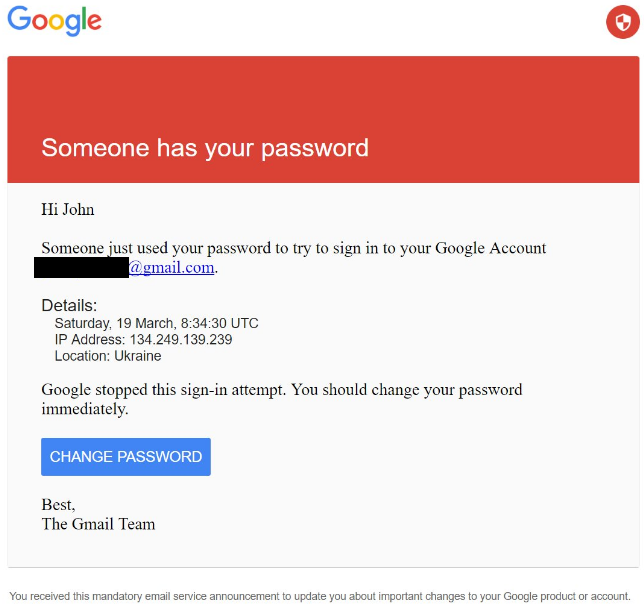The width and height of the screenshot is (644, 612).
Task: Click the black redacted box before @gmail.com
Action: pos(81,268)
